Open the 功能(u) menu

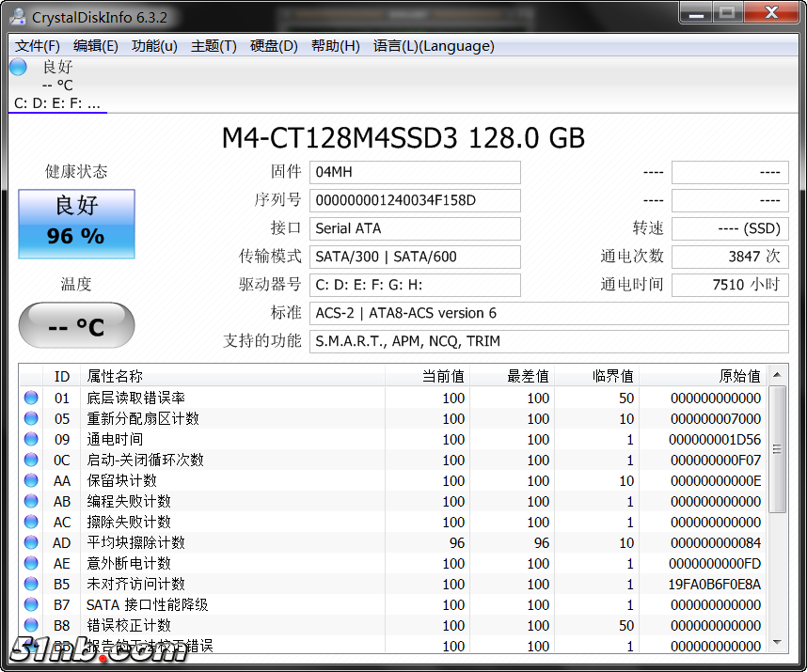tap(154, 46)
